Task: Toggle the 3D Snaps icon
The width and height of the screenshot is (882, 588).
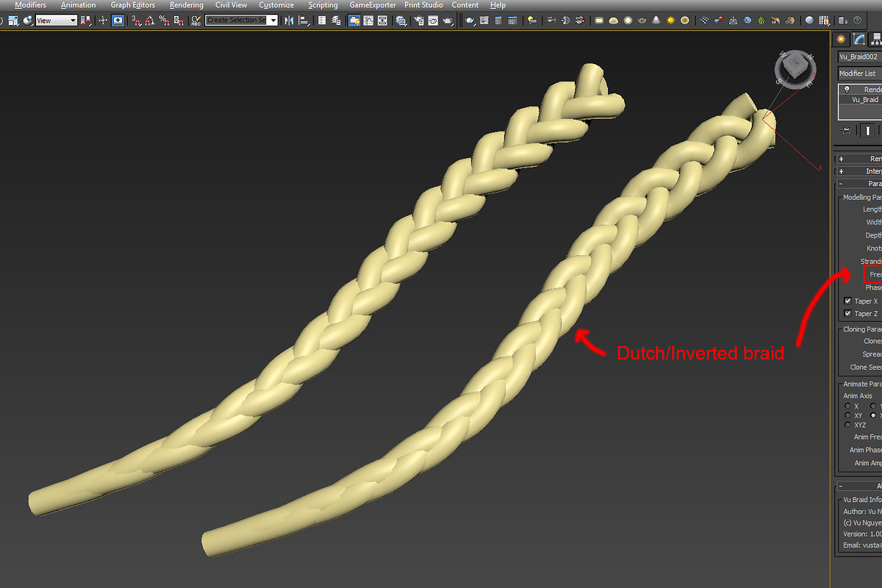Action: (x=137, y=21)
